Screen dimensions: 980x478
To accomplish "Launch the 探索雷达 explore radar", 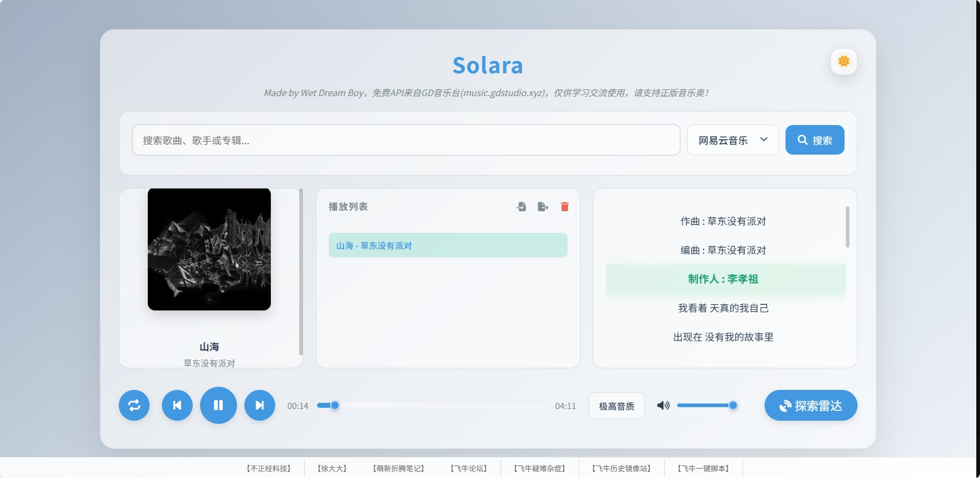I will click(811, 405).
